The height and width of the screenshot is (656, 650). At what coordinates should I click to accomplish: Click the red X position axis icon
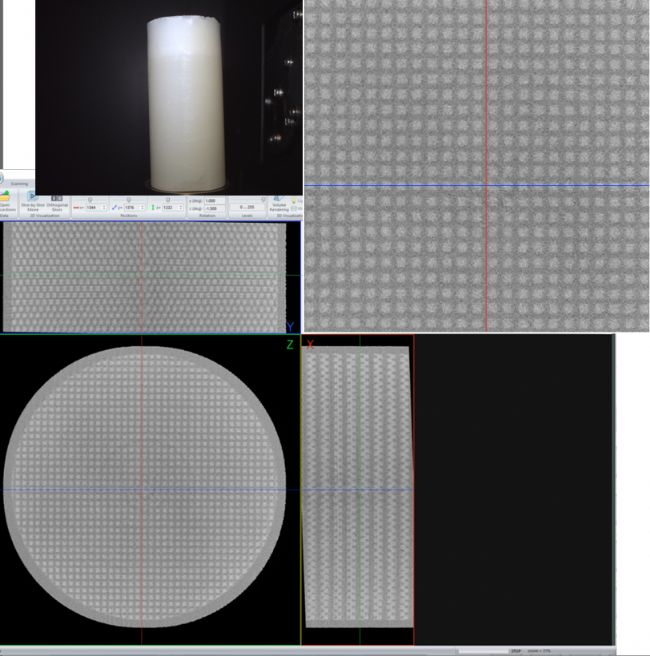(78, 207)
